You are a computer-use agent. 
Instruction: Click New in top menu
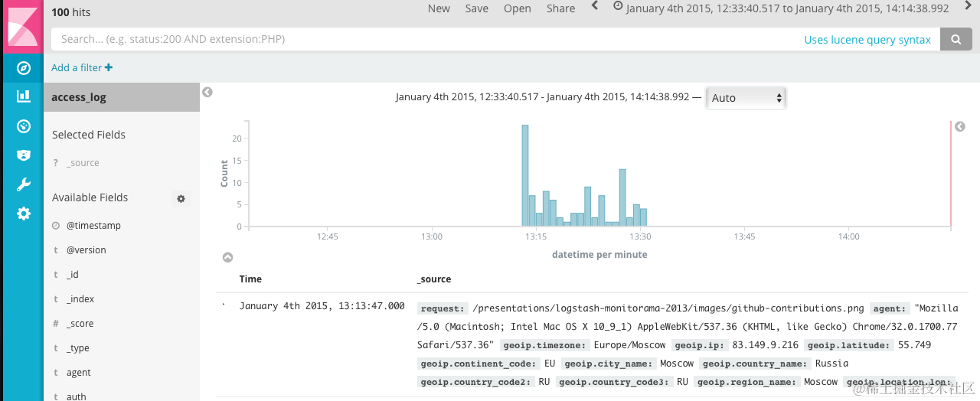click(x=439, y=8)
